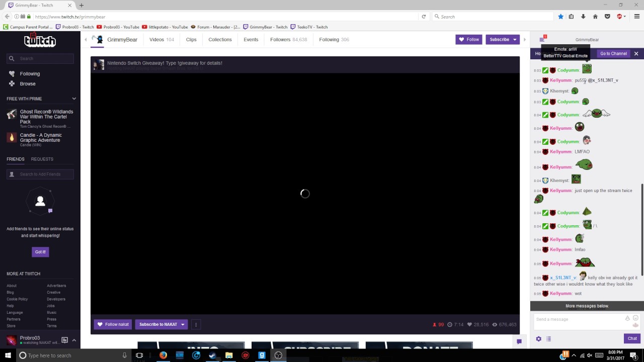Screen dimensions: 644x362
Task: Open the Probro03 - Twitch bookmark
Action: coord(74,27)
